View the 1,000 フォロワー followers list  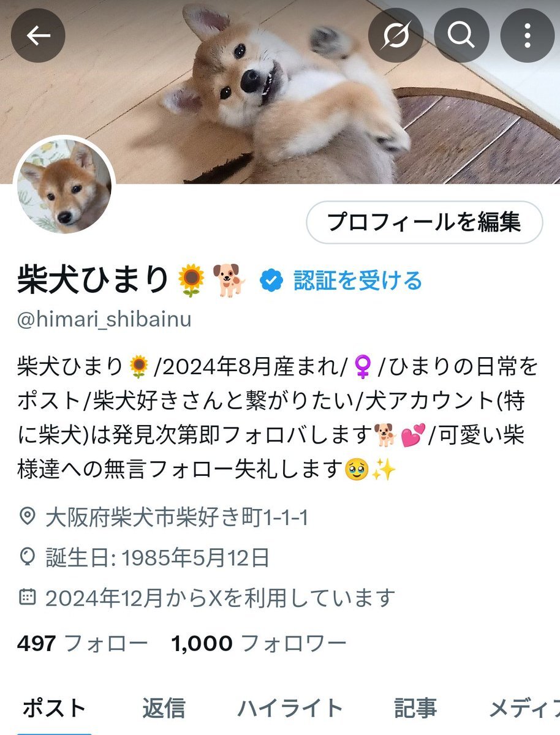click(x=259, y=643)
